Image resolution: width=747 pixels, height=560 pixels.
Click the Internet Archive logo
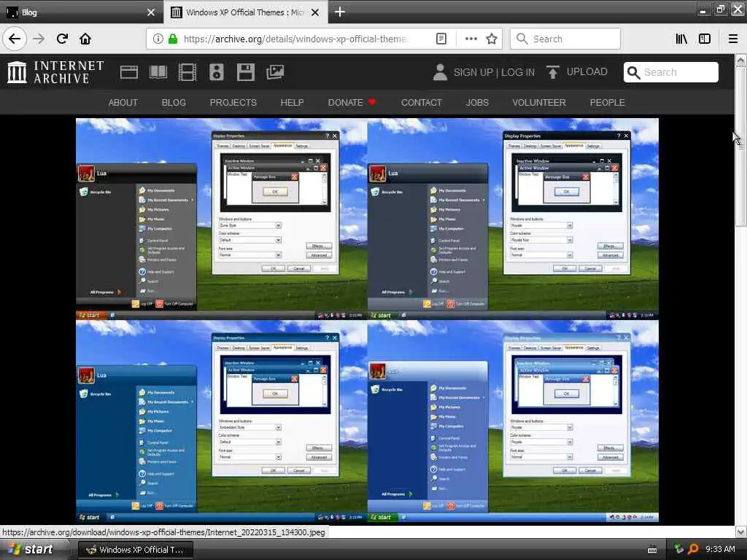pyautogui.click(x=55, y=72)
